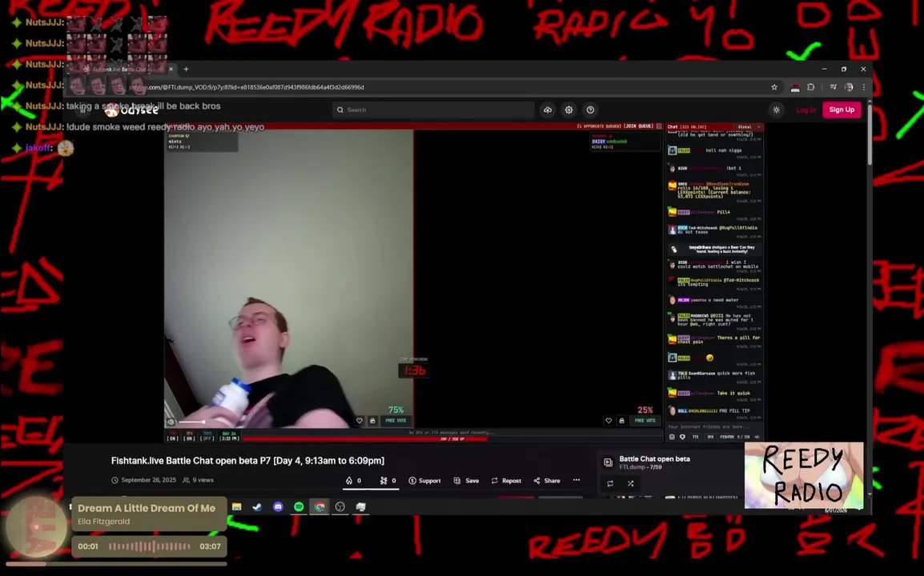This screenshot has width=924, height=576.
Task: Toggle the TOYS OFF switch below video
Action: coord(207,437)
